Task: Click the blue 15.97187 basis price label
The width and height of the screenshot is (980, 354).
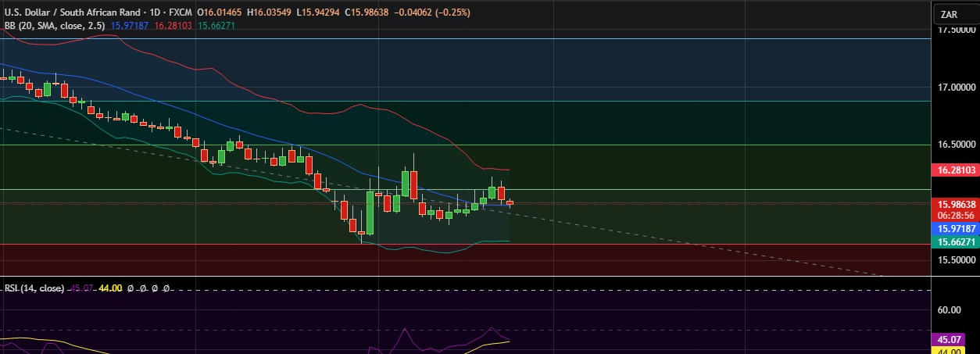Action: tap(955, 229)
